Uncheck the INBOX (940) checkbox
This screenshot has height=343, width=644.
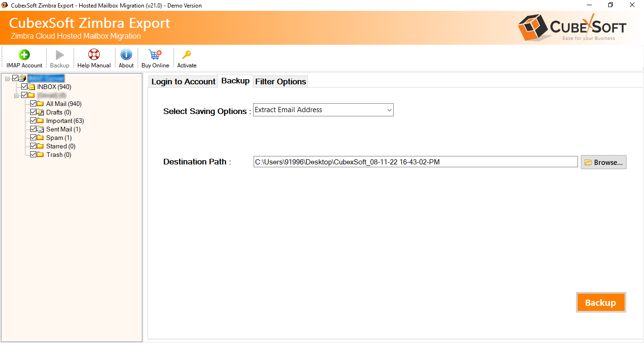point(25,87)
